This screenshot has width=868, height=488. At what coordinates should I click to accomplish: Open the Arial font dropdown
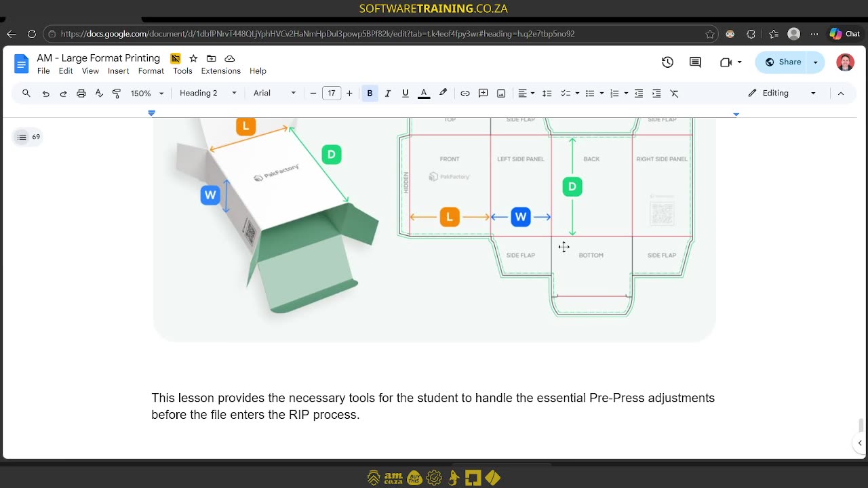(275, 93)
